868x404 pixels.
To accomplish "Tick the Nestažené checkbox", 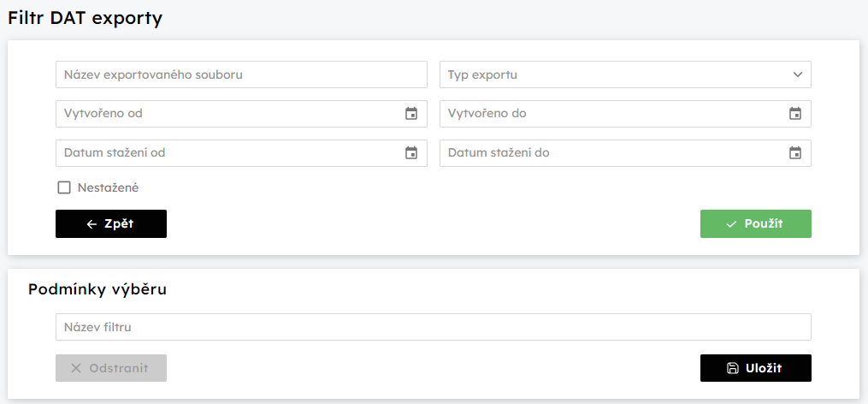I will tap(64, 187).
